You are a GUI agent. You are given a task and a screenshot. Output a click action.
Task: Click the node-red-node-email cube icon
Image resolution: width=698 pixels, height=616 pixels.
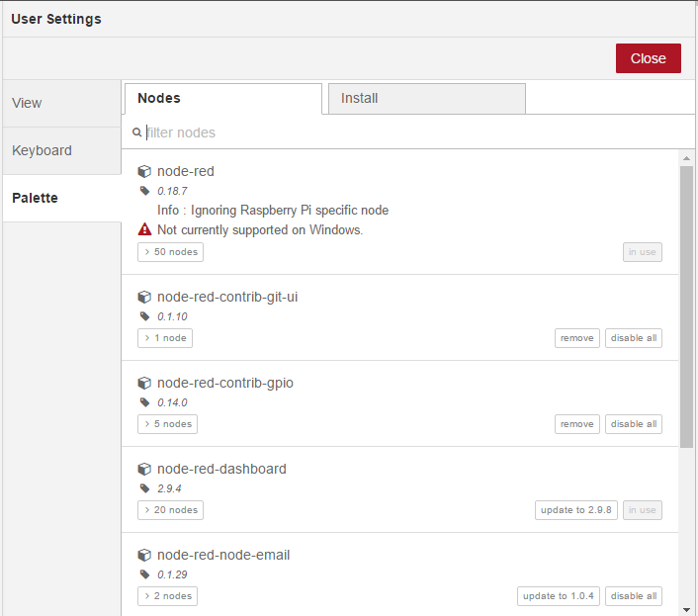[x=144, y=555]
